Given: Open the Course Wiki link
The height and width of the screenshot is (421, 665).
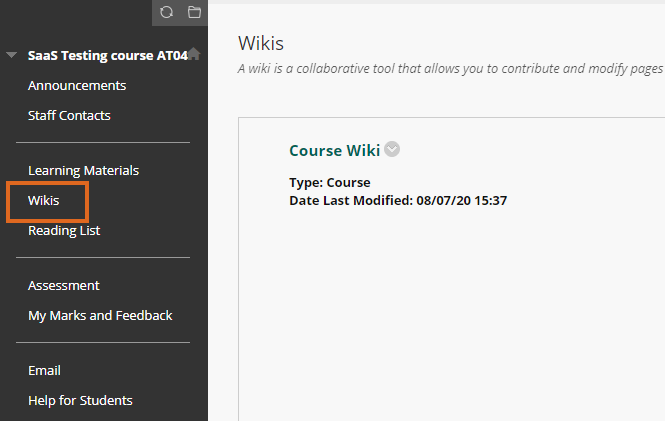Looking at the screenshot, I should tap(335, 151).
